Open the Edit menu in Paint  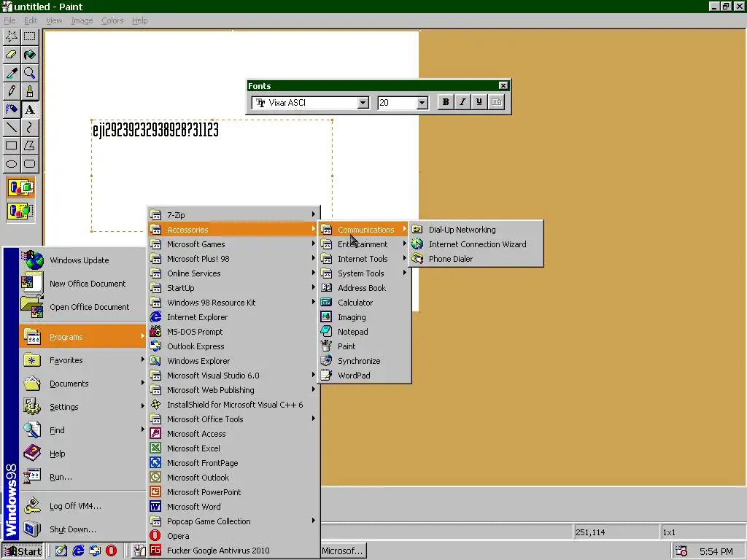click(x=31, y=20)
